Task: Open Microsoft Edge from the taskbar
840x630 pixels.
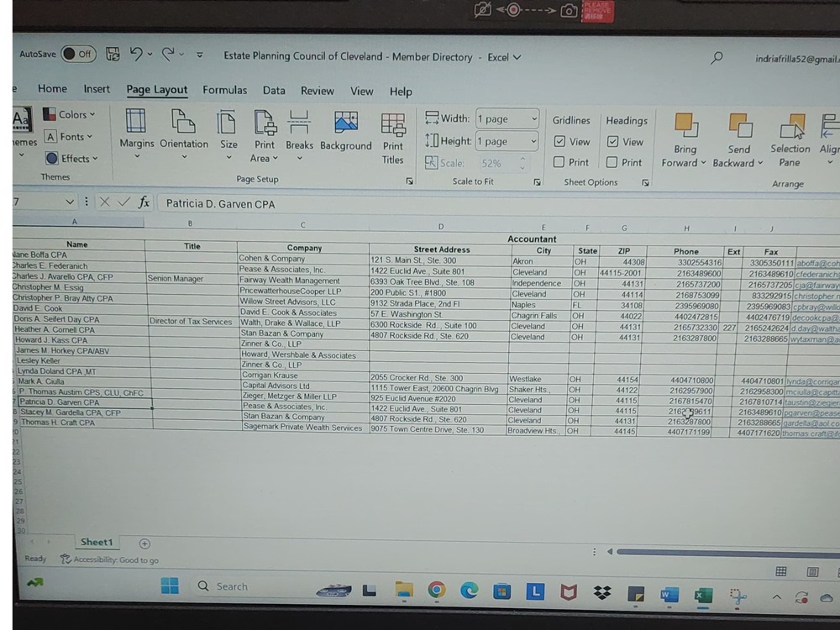Action: point(470,590)
